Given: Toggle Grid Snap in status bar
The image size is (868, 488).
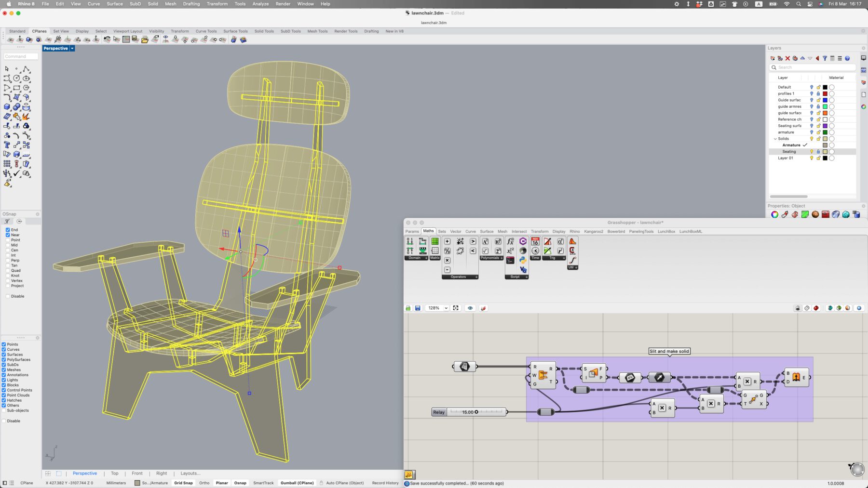Looking at the screenshot, I should [x=183, y=483].
